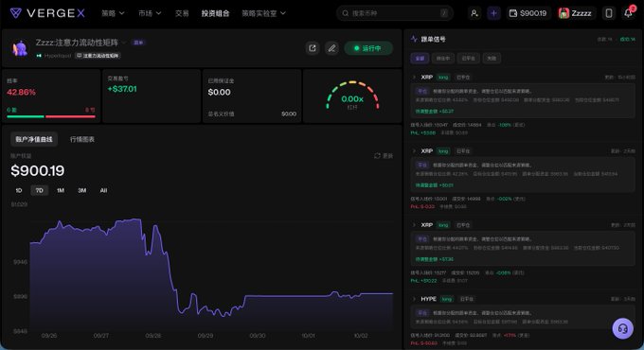Switch to the 行情图表 tab

(x=82, y=139)
